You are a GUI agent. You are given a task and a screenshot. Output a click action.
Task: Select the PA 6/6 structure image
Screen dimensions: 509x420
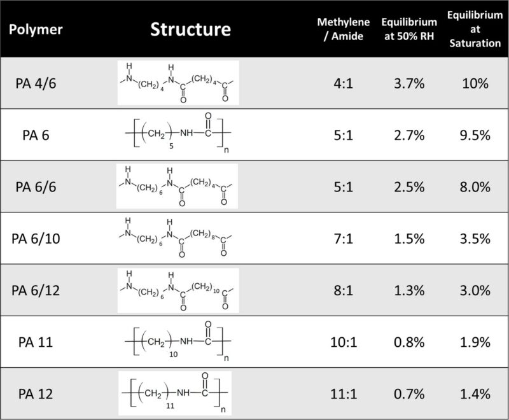(x=178, y=186)
